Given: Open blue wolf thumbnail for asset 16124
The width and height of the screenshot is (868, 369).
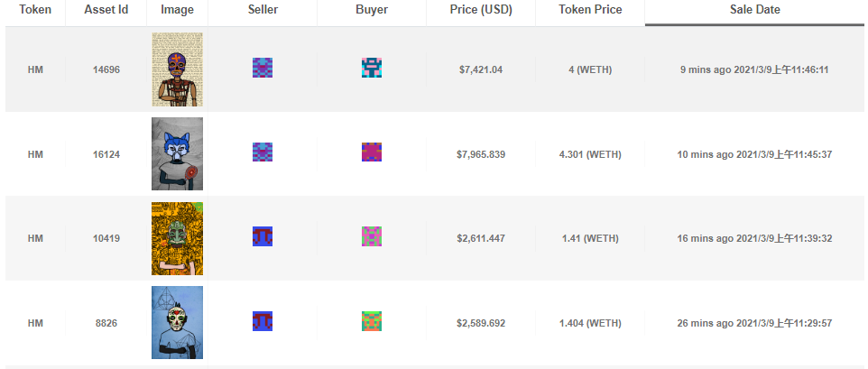Looking at the screenshot, I should coord(177,153).
